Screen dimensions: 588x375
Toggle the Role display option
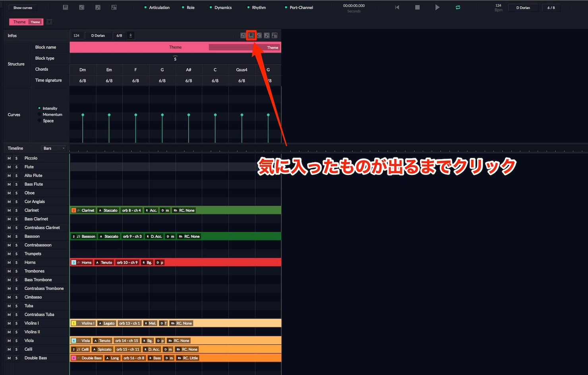[x=188, y=8]
